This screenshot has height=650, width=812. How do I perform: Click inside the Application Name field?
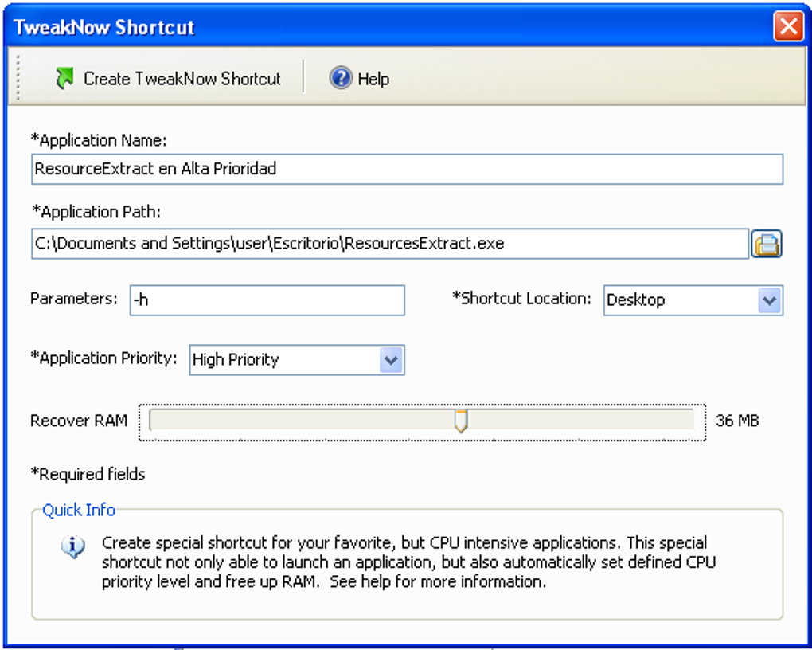click(407, 169)
